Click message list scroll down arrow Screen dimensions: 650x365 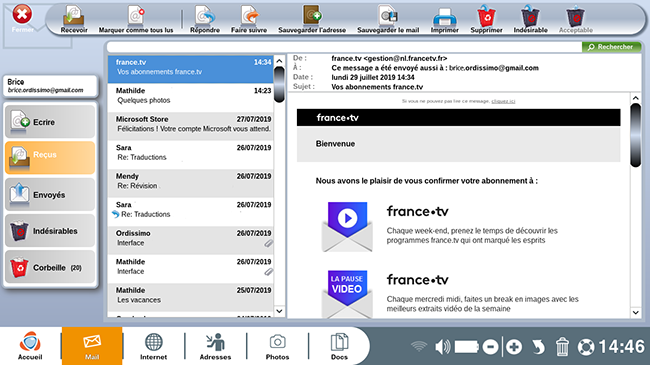pyautogui.click(x=279, y=311)
